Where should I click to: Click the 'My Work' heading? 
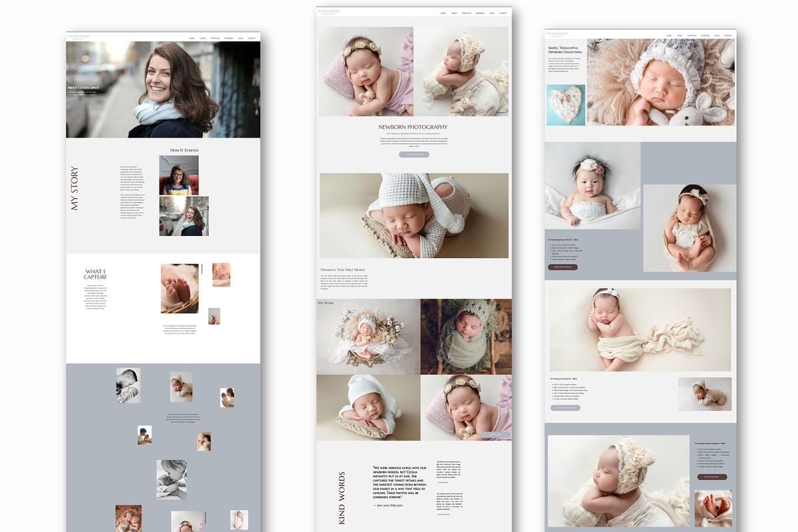[x=326, y=303]
